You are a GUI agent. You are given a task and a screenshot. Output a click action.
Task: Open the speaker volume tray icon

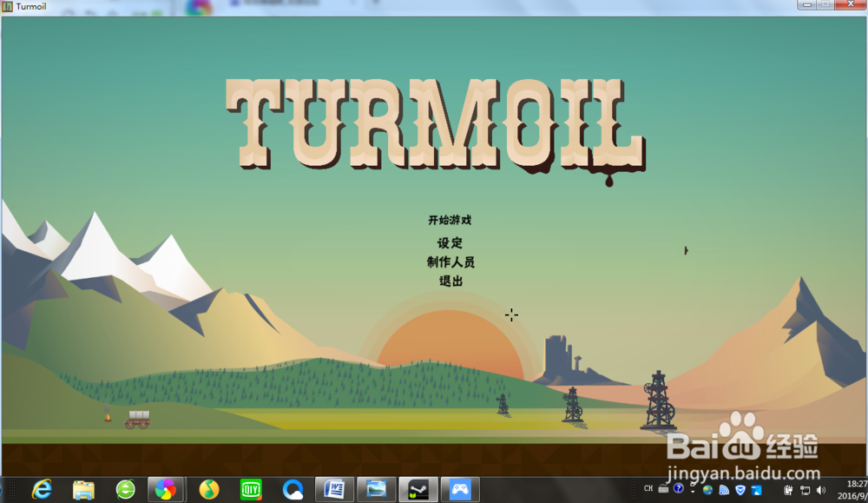coord(821,490)
